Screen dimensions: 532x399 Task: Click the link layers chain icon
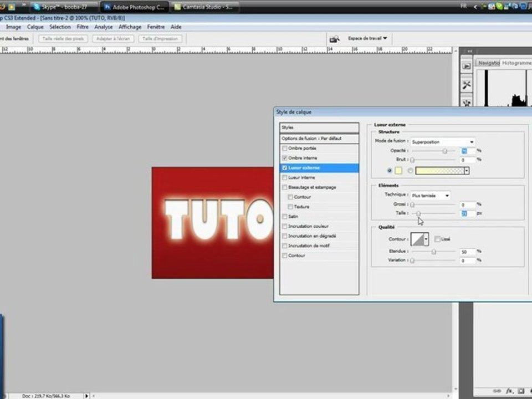click(x=497, y=391)
